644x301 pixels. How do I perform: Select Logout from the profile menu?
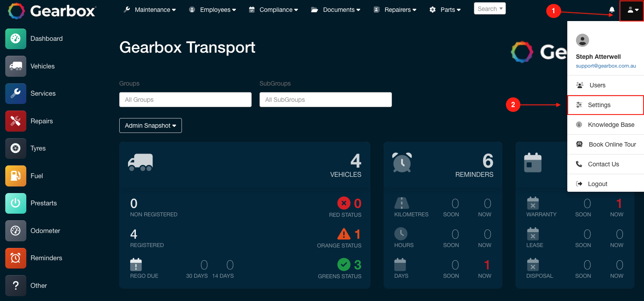click(x=605, y=184)
